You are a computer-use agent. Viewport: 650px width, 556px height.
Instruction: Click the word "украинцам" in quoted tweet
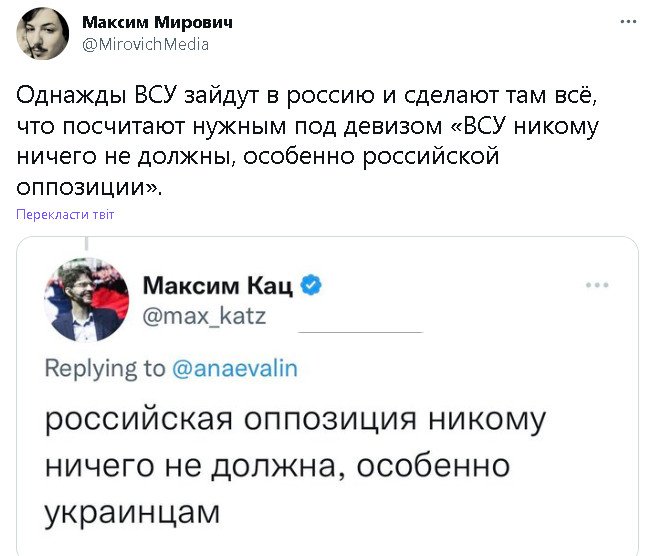[x=131, y=512]
